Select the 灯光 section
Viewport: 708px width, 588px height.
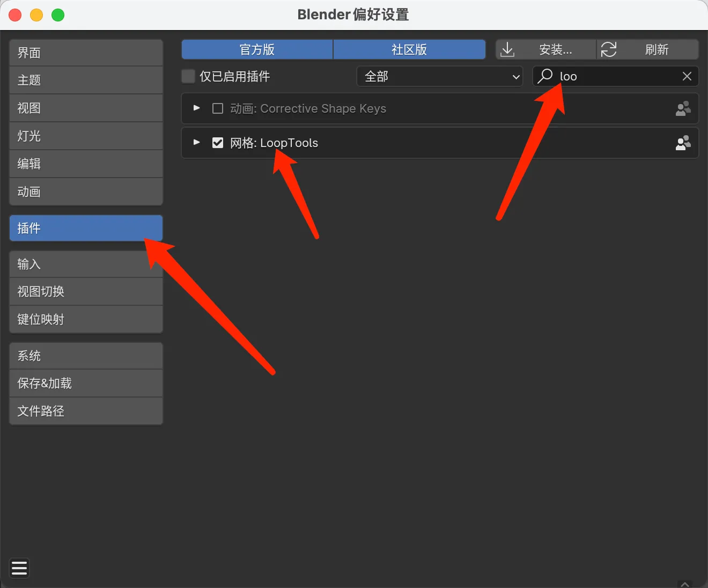(x=86, y=136)
